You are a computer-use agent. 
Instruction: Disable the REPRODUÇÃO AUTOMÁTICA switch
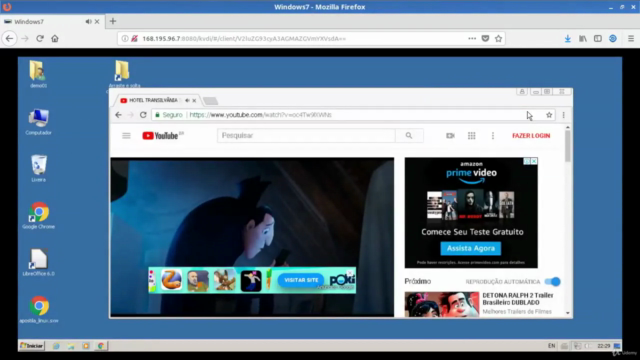pyautogui.click(x=553, y=282)
